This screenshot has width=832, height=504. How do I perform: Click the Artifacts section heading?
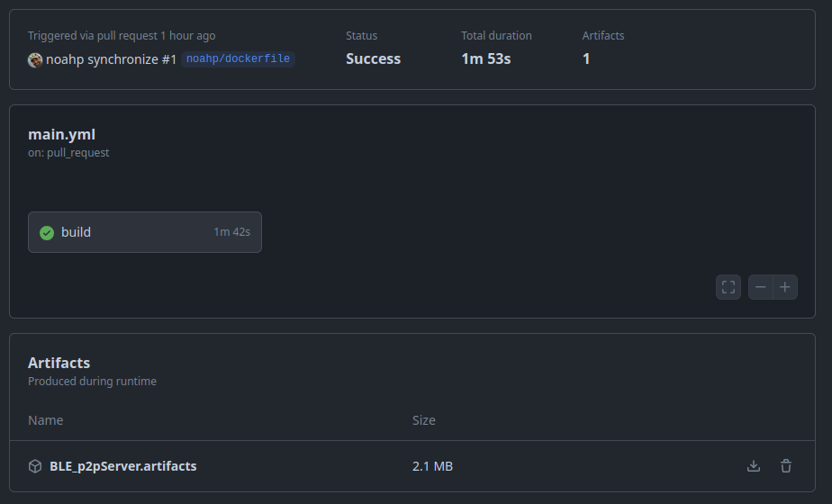click(59, 363)
